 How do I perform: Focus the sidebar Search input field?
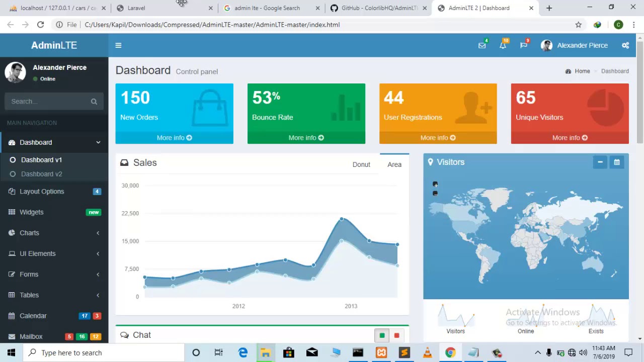tap(46, 102)
